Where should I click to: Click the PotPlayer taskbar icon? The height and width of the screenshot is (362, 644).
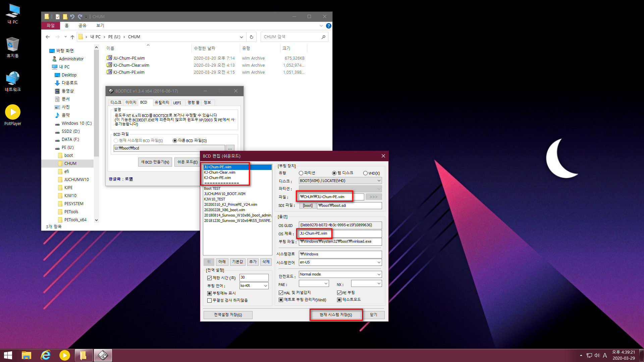click(x=64, y=355)
